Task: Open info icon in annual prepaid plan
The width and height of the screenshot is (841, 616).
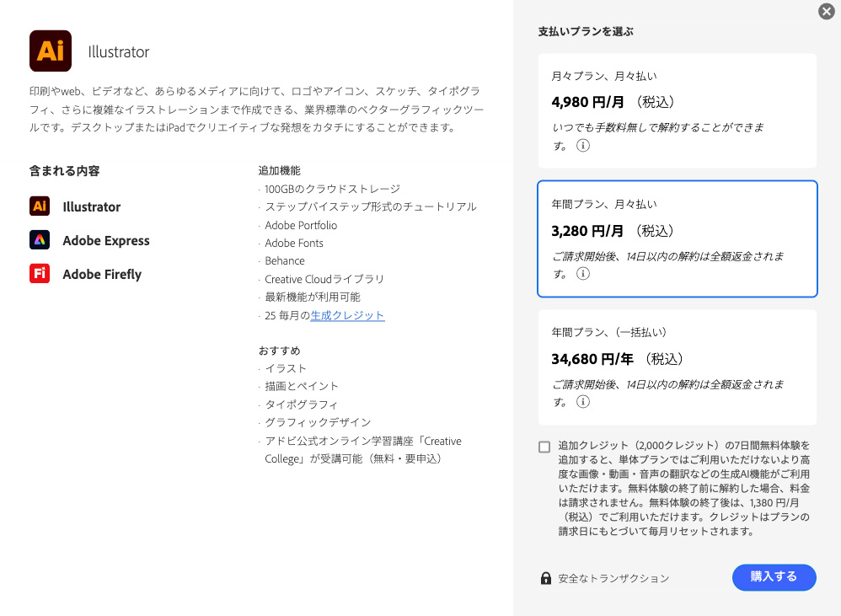Action: 583,402
